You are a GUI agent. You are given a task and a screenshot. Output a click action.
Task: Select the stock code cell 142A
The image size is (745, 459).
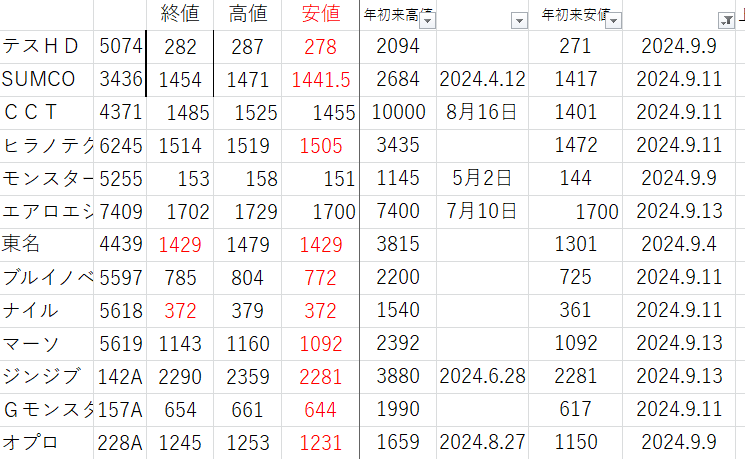tap(121, 376)
